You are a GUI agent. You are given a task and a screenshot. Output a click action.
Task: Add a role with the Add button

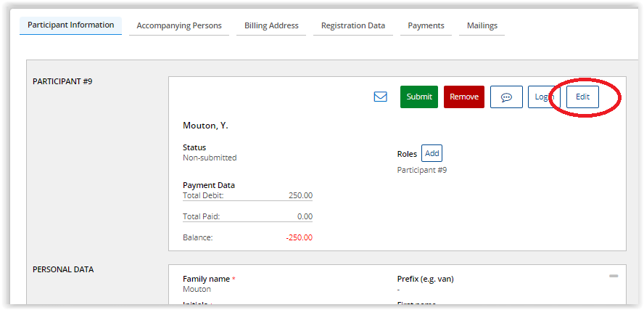(432, 153)
